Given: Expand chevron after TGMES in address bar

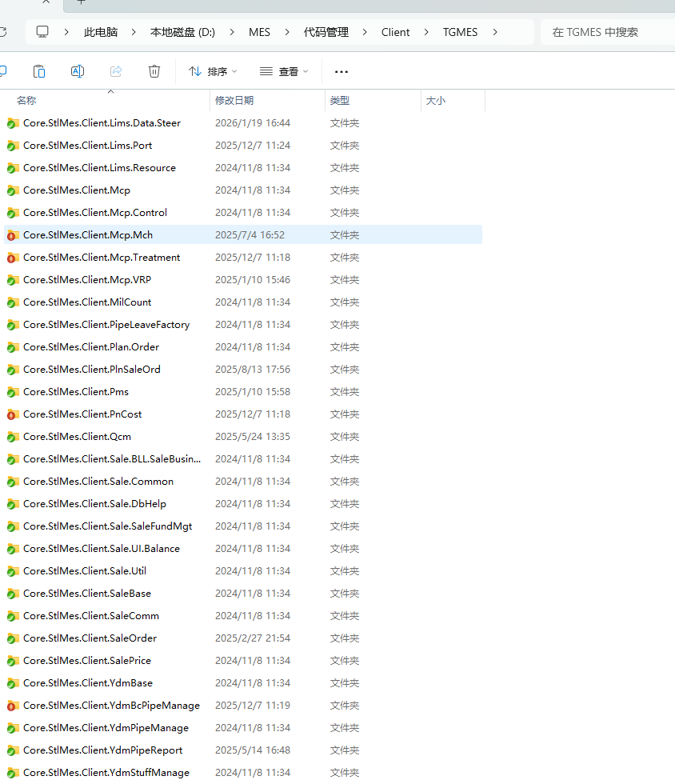Looking at the screenshot, I should (496, 32).
